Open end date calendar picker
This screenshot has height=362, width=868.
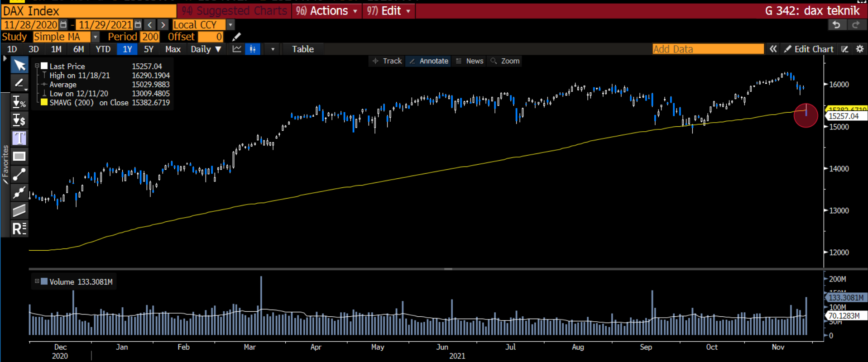pos(138,24)
